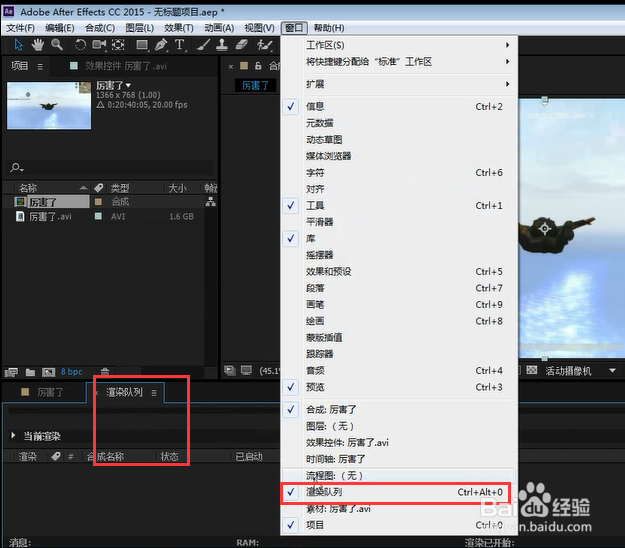This screenshot has width=625, height=548.
Task: Toggle the 信息 panel checkmark item
Action: 400,106
